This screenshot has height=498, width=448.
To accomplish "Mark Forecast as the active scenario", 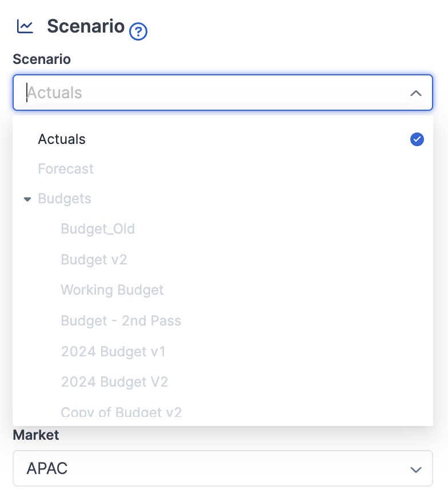I will (x=65, y=168).
